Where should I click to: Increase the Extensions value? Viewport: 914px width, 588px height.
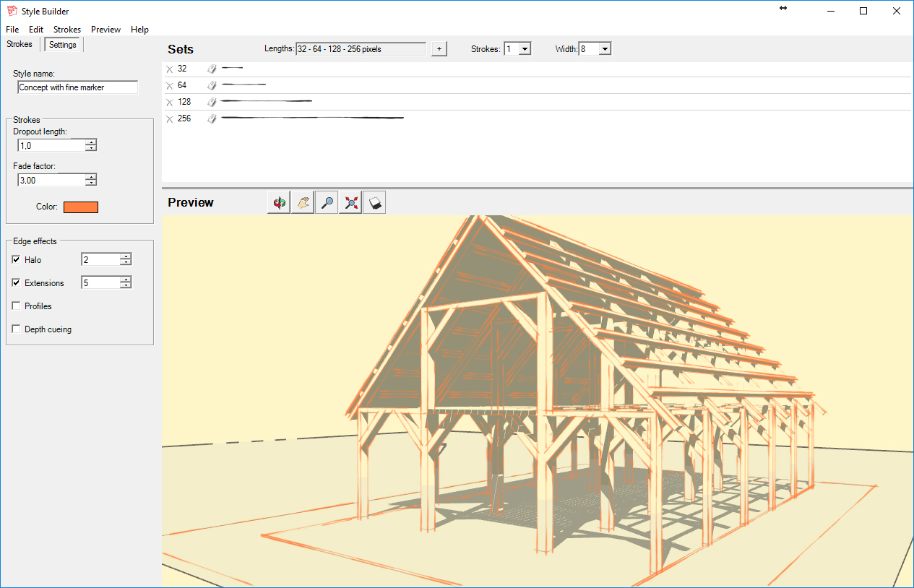pos(126,280)
